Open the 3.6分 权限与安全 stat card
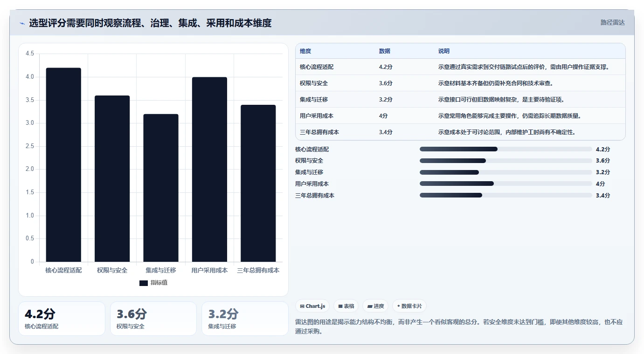Viewport: 644px width, 354px height. [153, 319]
